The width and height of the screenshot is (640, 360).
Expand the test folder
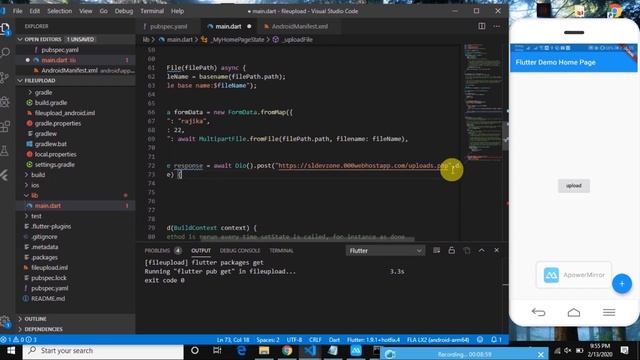tap(76, 216)
